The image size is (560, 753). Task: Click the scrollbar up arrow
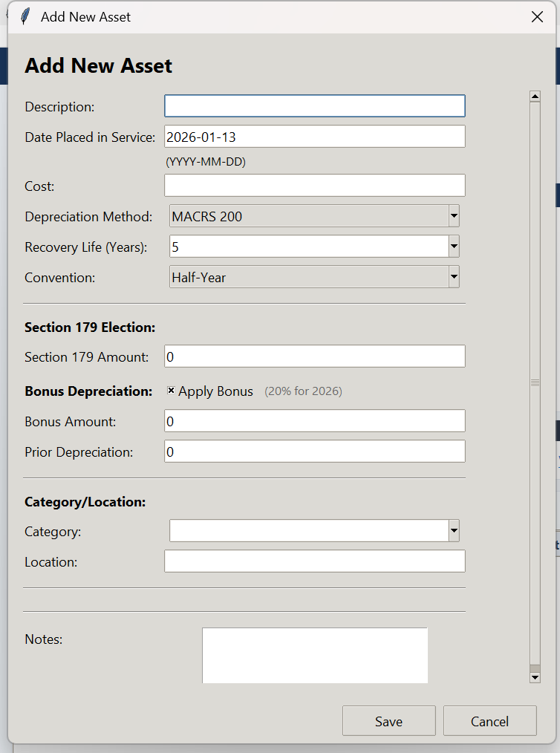tap(535, 95)
